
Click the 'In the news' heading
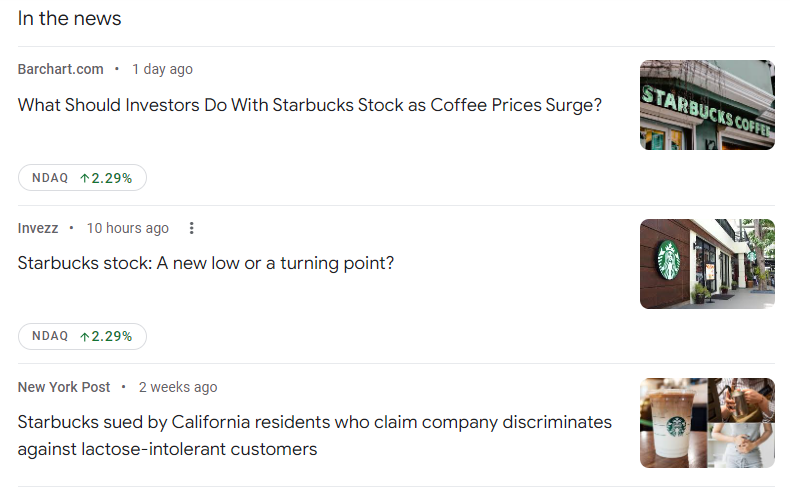tap(70, 19)
